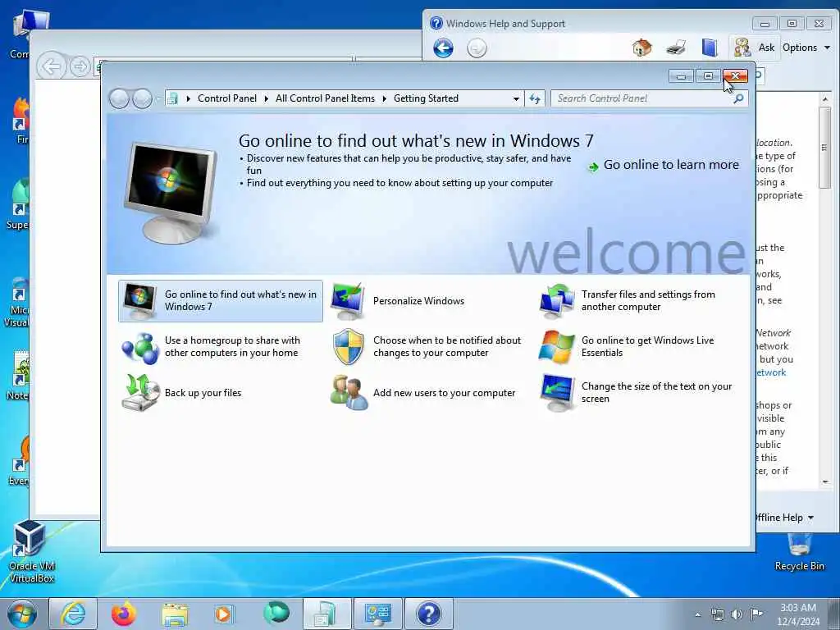Open Choose when to be notified shield item
The image size is (840, 630).
point(426,347)
